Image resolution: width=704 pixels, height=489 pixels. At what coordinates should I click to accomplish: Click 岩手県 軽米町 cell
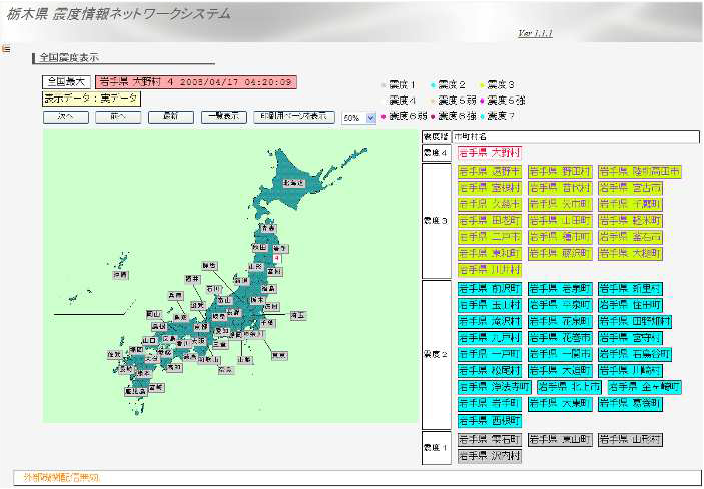[x=630, y=221]
